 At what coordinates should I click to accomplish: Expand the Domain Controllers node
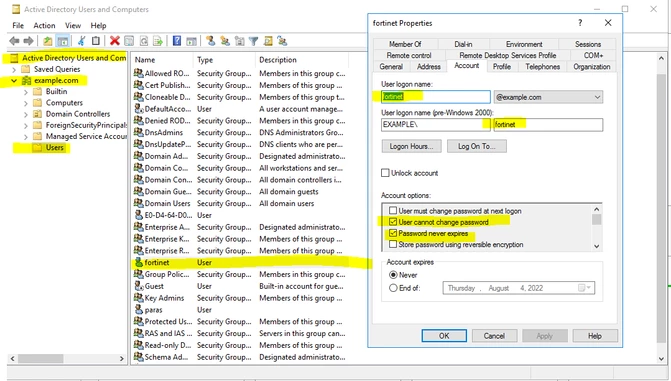pos(26,114)
